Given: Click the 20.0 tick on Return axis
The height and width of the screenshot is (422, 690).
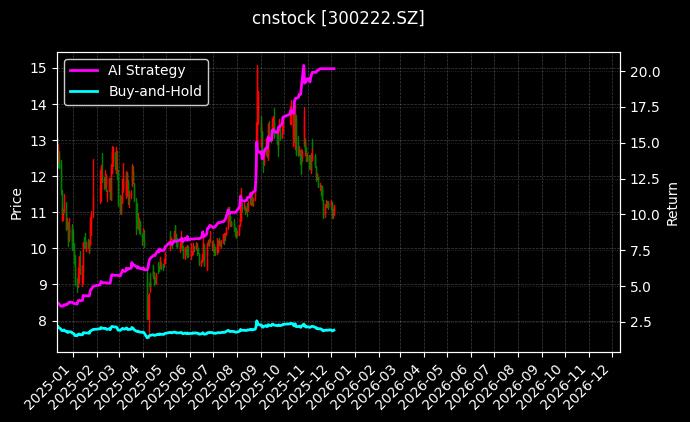Looking at the screenshot, I should (645, 72).
